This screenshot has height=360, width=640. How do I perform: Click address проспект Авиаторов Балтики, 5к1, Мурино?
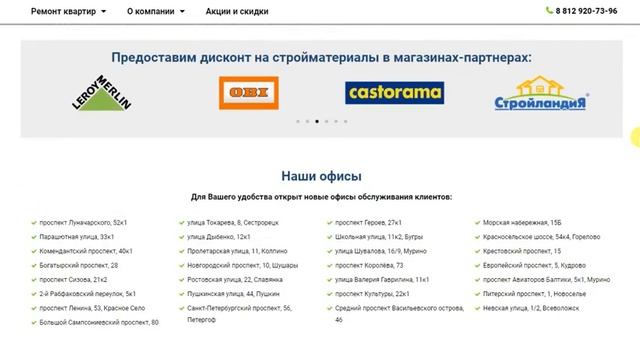pyautogui.click(x=547, y=280)
